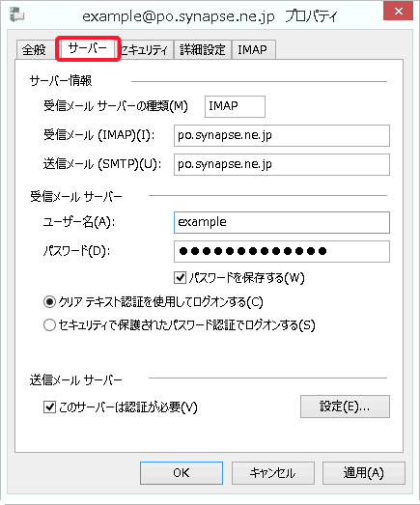Click the server type IMAP box
Viewport: 420px width, 505px height.
click(x=236, y=106)
